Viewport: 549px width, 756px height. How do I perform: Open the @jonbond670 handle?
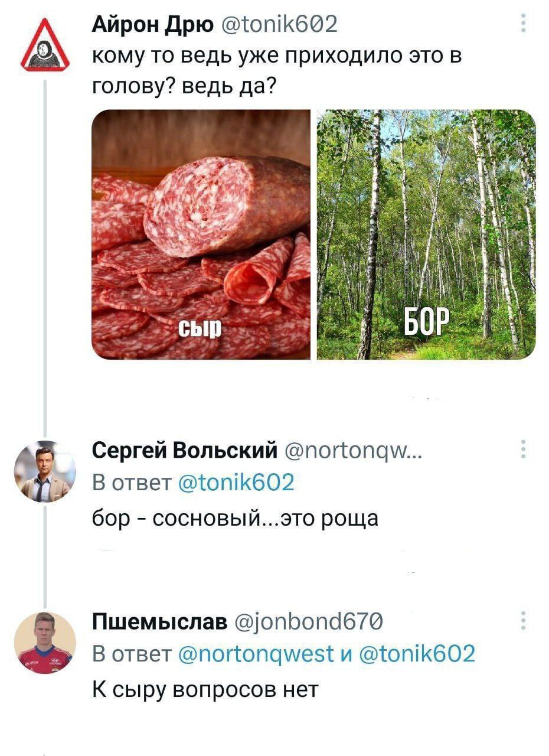point(309,622)
